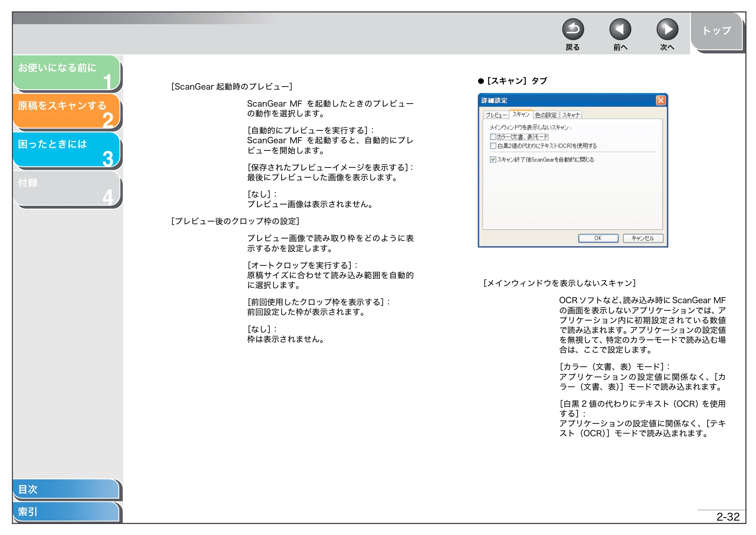The height and width of the screenshot is (535, 756).
Task: Click the text [前回使用したクロップ枠を表示する]:
Action: click(x=319, y=302)
